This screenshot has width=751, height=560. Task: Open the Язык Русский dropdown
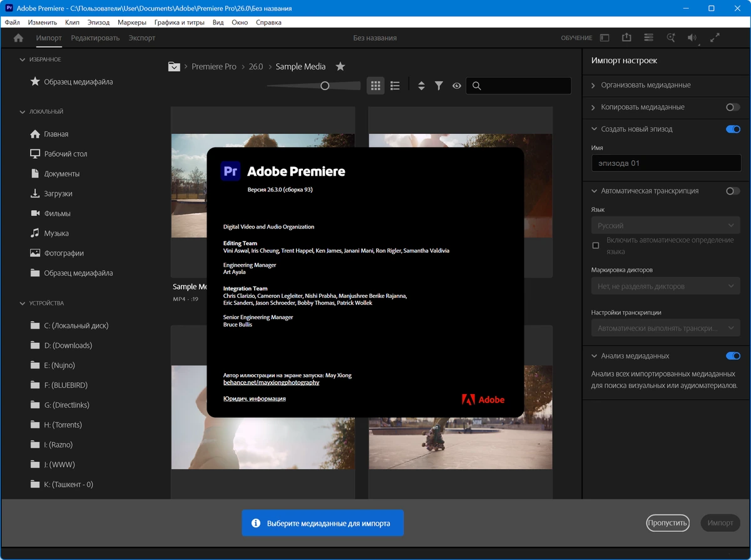pos(666,225)
